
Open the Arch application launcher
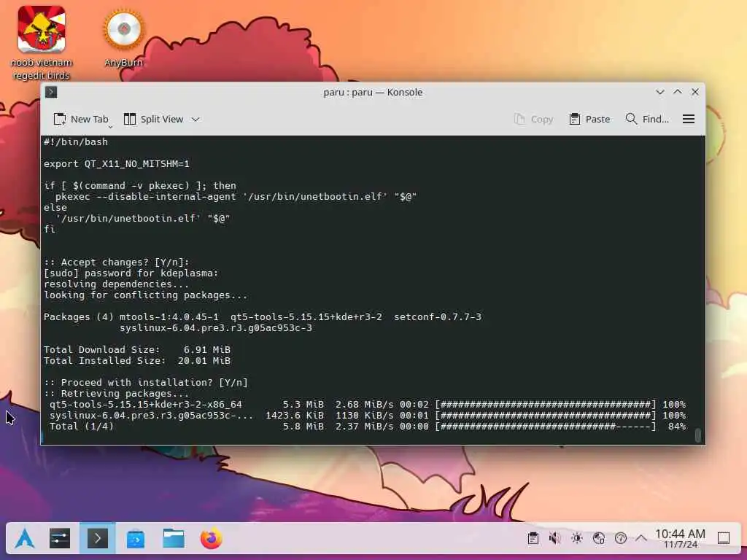(x=24, y=539)
